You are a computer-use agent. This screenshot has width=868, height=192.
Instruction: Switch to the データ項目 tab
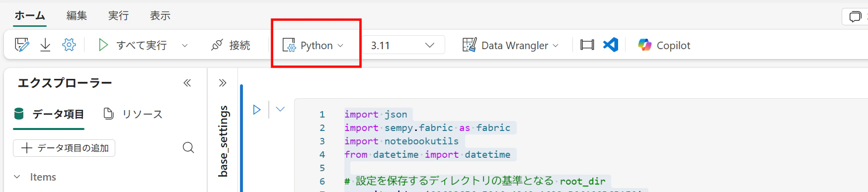point(49,114)
